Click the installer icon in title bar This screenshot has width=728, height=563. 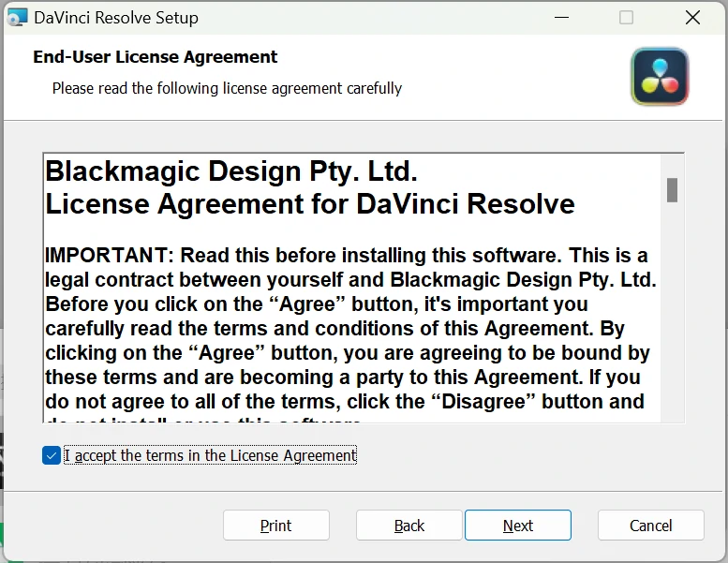point(17,18)
